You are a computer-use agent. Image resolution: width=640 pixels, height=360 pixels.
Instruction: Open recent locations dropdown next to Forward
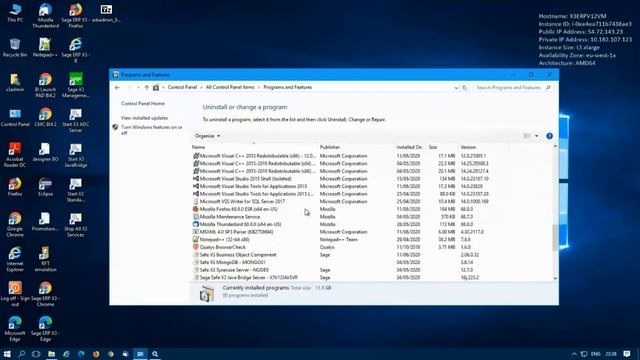pyautogui.click(x=138, y=87)
